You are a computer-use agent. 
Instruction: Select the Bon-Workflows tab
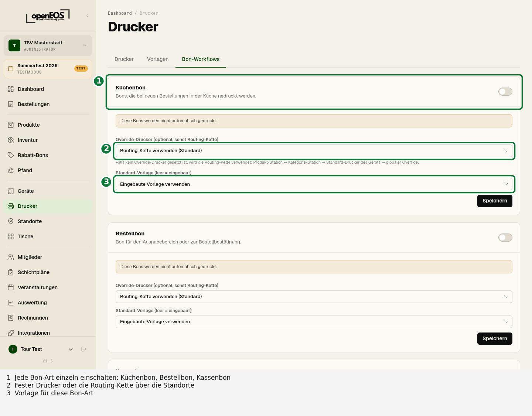201,59
